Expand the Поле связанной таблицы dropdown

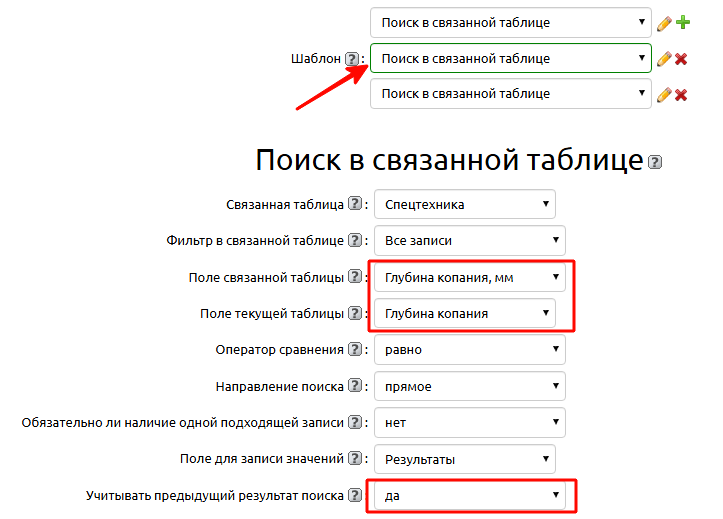469,277
